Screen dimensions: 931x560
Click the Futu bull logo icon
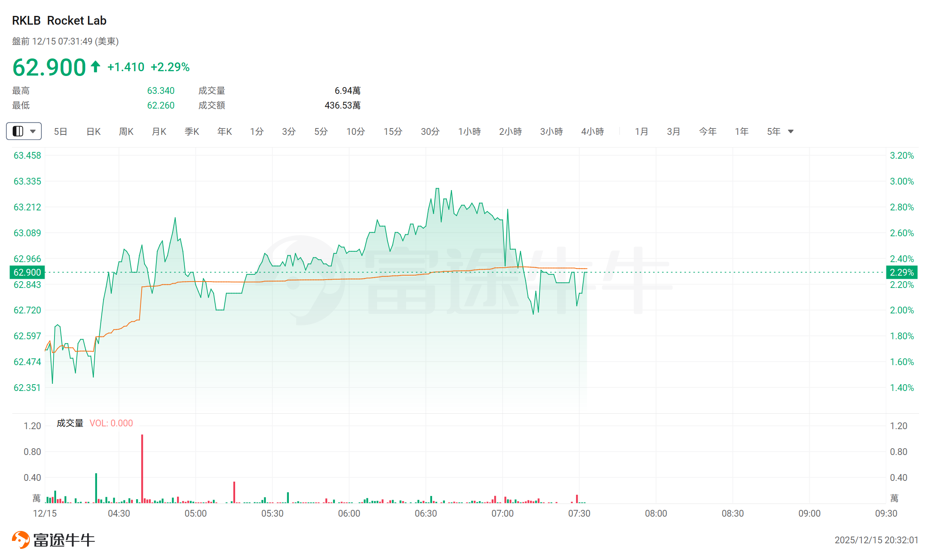21,540
